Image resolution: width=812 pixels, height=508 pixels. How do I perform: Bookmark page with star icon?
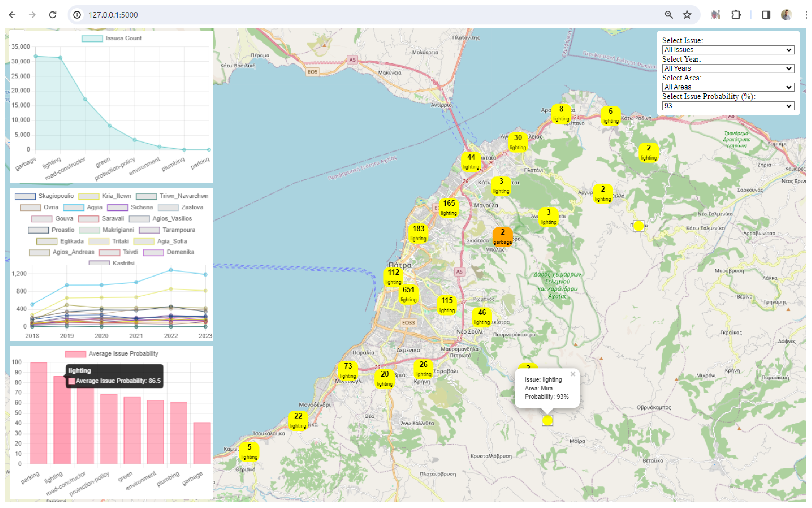(687, 15)
